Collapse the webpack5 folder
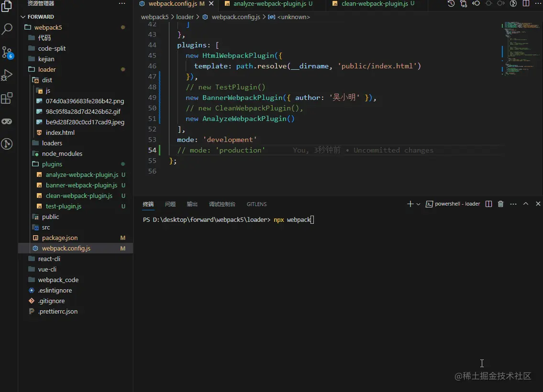Viewport: 543px width, 392px height. click(x=76, y=27)
